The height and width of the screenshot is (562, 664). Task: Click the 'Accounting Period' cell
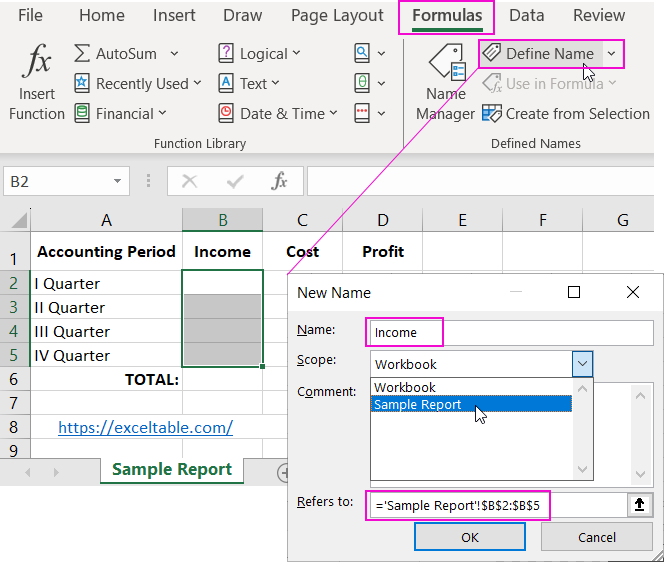106,251
